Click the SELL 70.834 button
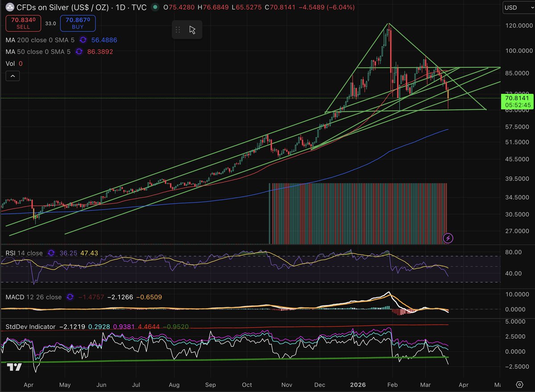Image resolution: width=535 pixels, height=392 pixels. 23,23
